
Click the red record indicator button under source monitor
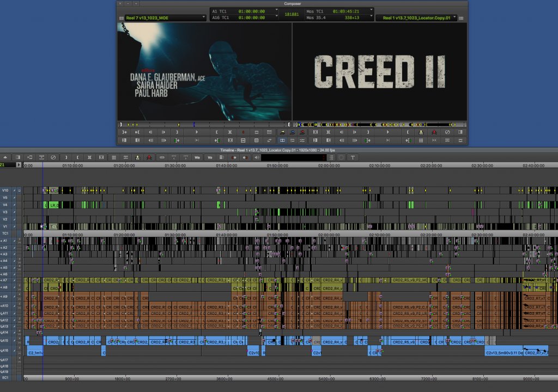pyautogui.click(x=243, y=132)
